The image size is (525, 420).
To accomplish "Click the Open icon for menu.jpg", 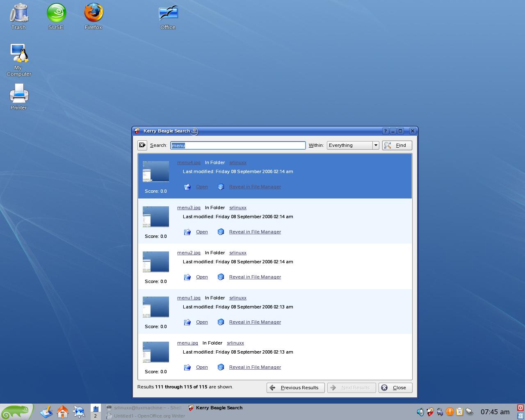I will (187, 367).
